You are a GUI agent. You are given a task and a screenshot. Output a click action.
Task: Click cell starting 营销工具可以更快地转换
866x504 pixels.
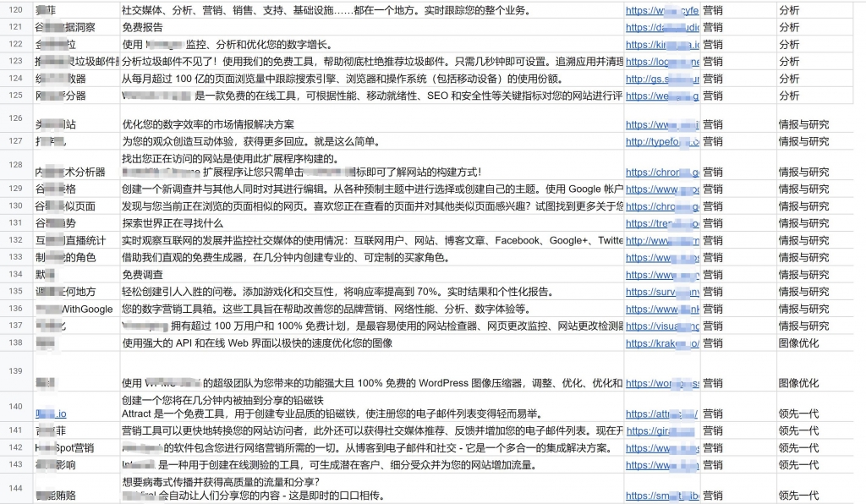pos(372,431)
